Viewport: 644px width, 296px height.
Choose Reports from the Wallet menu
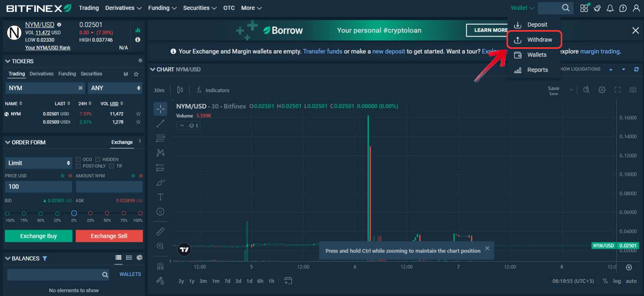tap(534, 70)
